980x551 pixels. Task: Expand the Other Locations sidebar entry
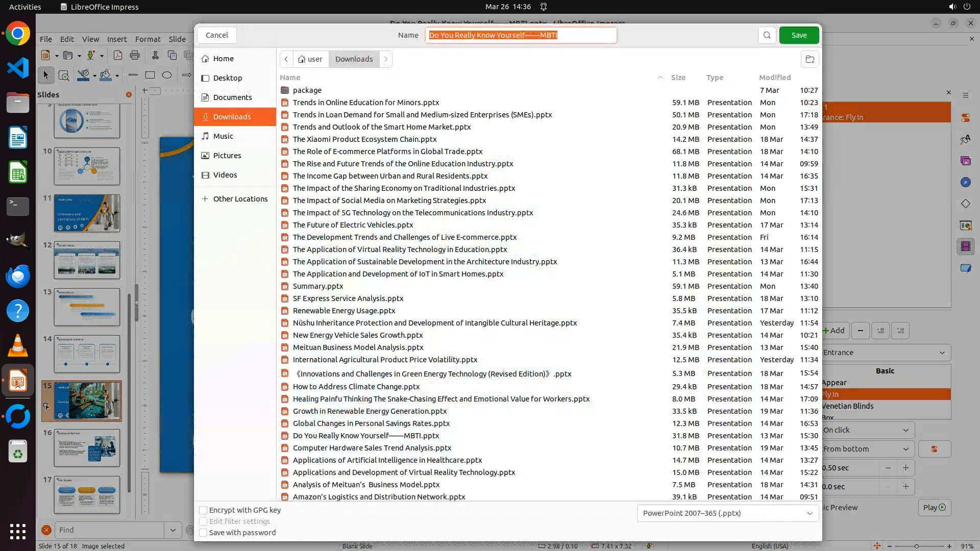(x=240, y=199)
